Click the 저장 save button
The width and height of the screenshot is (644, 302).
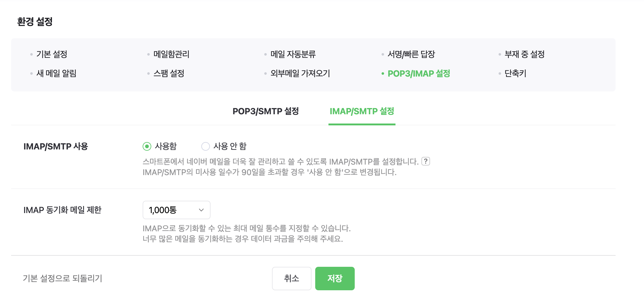[x=335, y=279]
